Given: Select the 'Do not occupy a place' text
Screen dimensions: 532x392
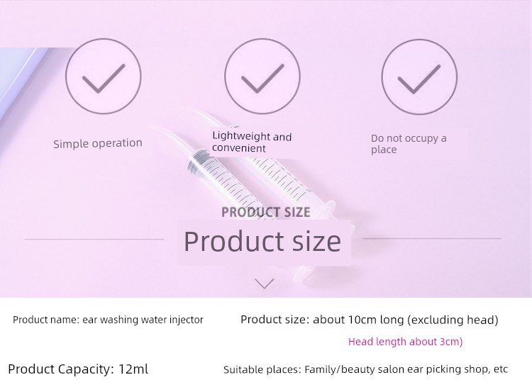Looking at the screenshot, I should click(409, 144).
